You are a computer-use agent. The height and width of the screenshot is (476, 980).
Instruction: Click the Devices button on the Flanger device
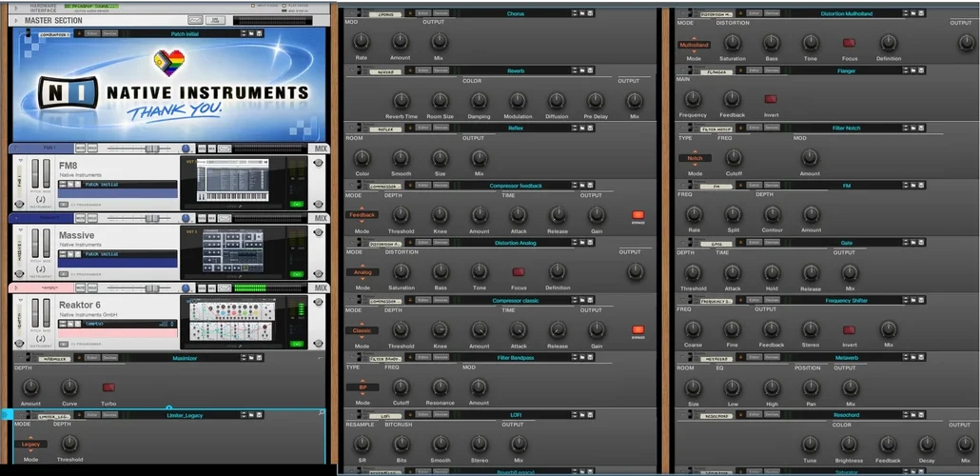[x=772, y=71]
